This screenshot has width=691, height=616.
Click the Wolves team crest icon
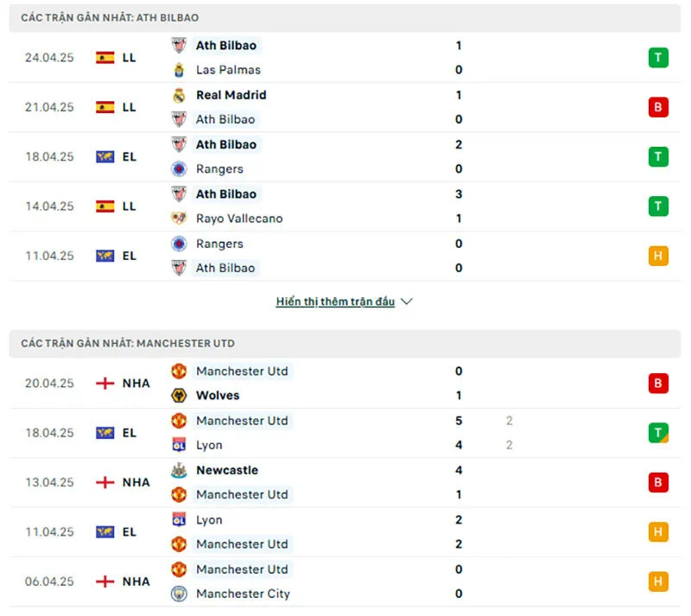pos(179,396)
